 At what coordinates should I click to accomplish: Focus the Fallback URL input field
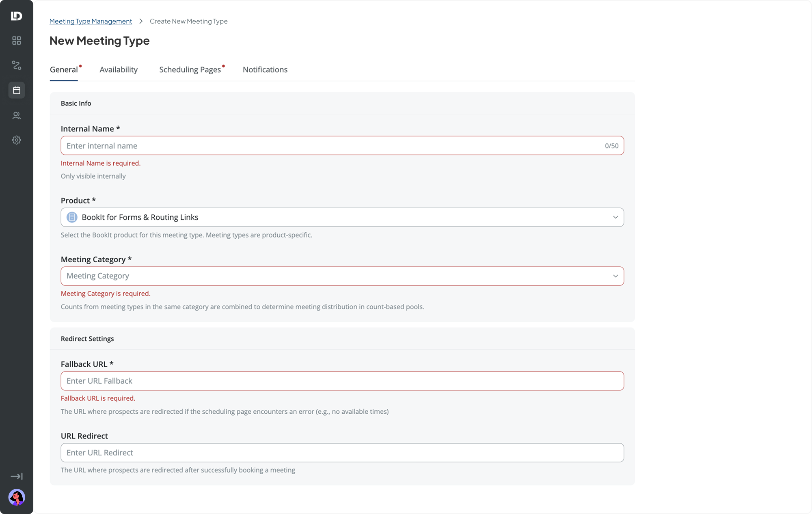pyautogui.click(x=342, y=381)
